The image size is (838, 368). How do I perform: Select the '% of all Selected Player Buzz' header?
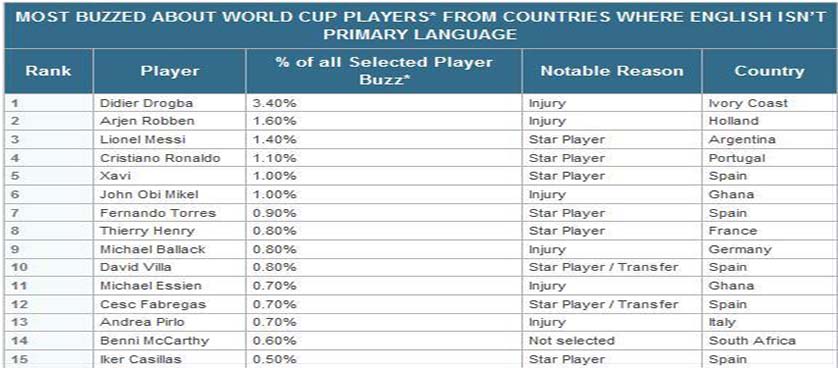coord(384,71)
